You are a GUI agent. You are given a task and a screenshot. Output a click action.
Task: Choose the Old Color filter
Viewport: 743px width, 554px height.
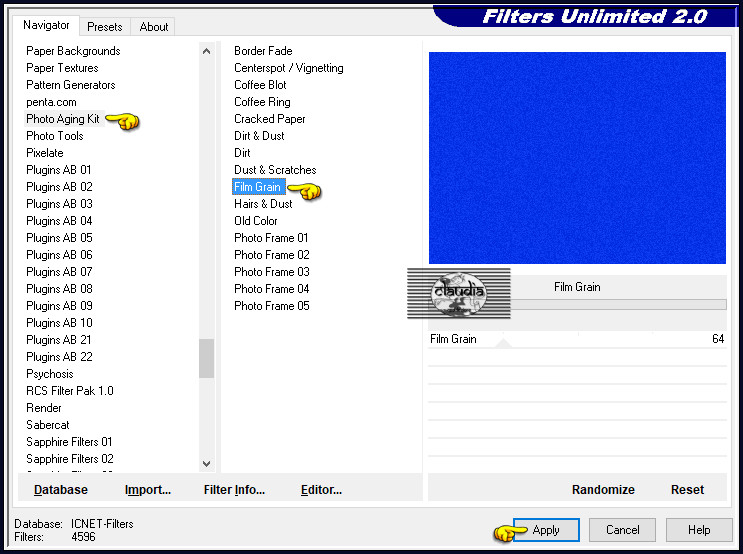click(x=255, y=221)
